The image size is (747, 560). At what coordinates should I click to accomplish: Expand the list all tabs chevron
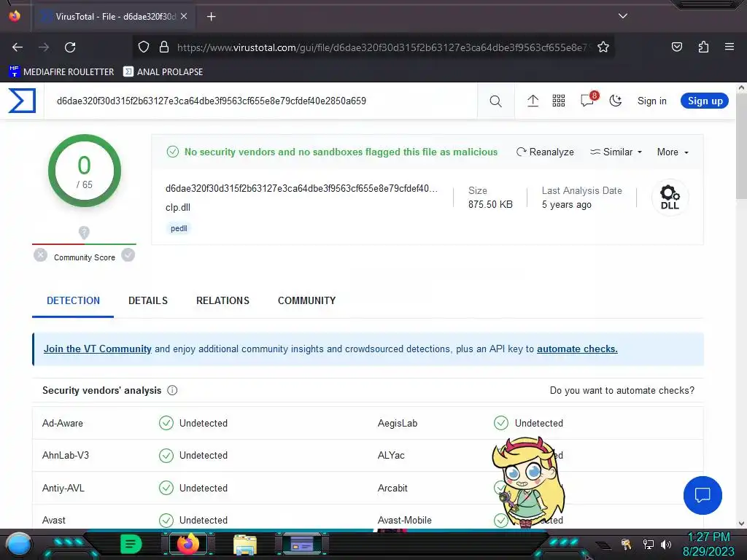pyautogui.click(x=623, y=16)
